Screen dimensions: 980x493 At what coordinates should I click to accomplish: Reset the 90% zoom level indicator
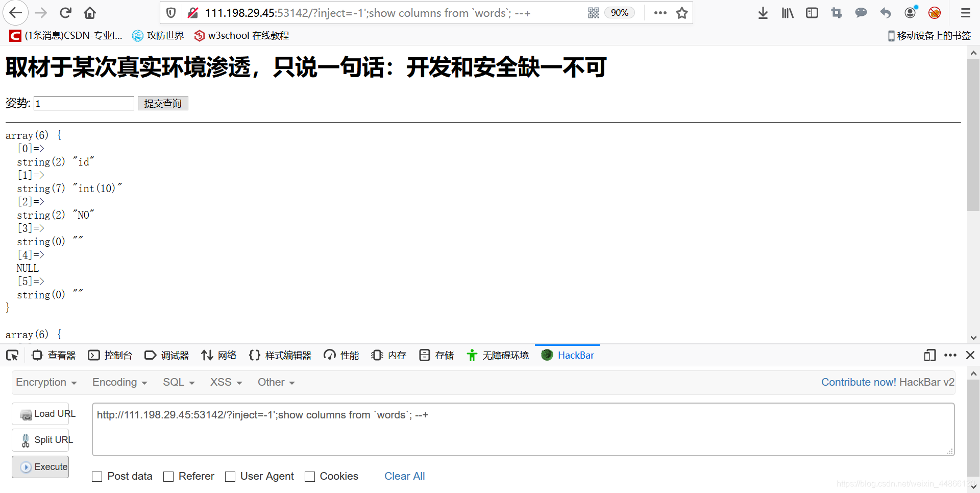620,13
